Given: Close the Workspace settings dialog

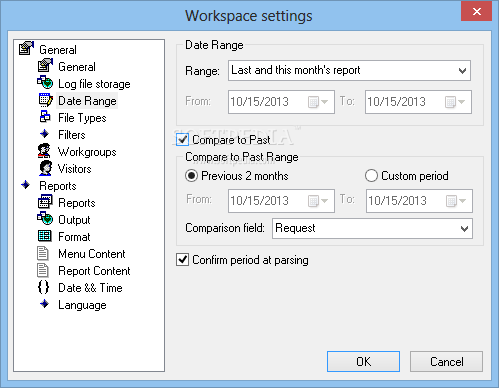Looking at the screenshot, I should 477,11.
